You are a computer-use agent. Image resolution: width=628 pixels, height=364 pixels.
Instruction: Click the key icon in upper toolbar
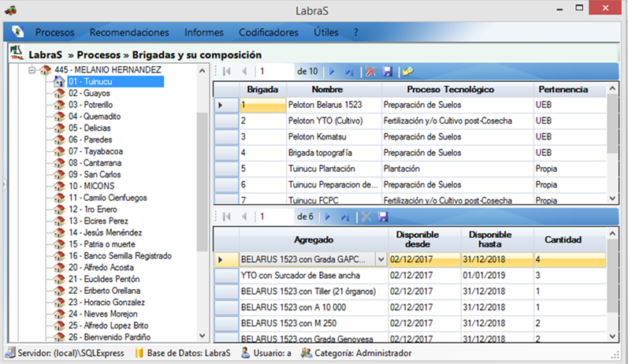408,71
